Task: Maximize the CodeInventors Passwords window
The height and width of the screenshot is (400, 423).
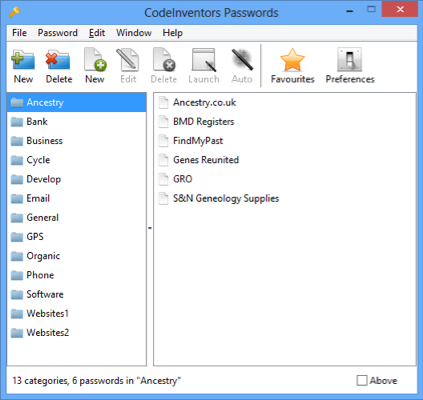Action: tap(371, 9)
